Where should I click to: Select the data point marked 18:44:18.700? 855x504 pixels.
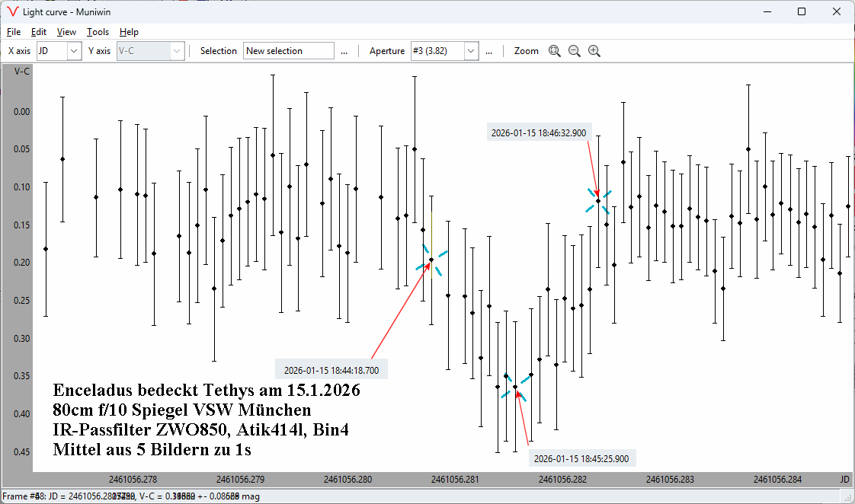coord(431,260)
